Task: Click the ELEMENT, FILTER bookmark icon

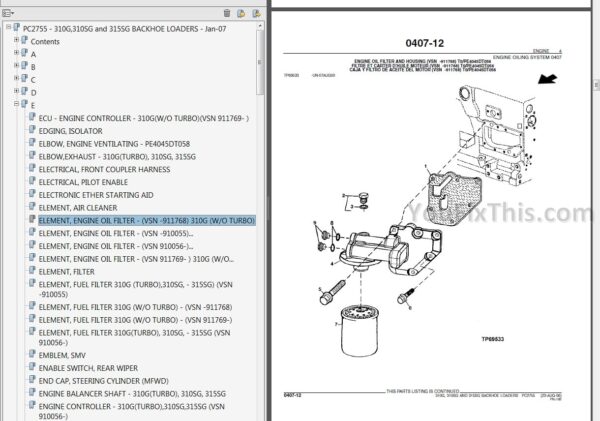Action: pyautogui.click(x=31, y=270)
